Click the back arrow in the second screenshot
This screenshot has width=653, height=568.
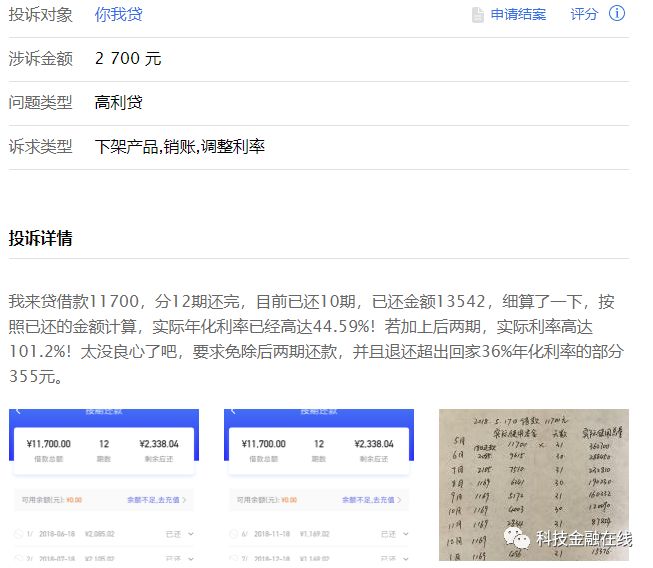(x=233, y=411)
